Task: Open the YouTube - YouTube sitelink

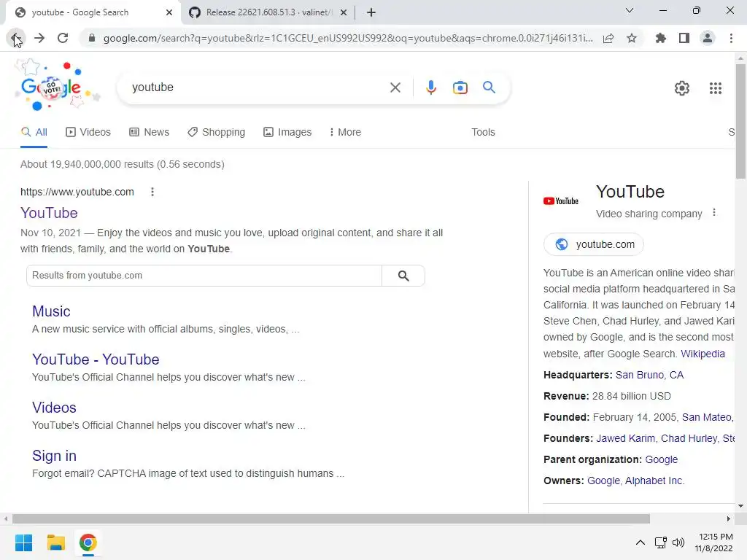Action: (96, 359)
